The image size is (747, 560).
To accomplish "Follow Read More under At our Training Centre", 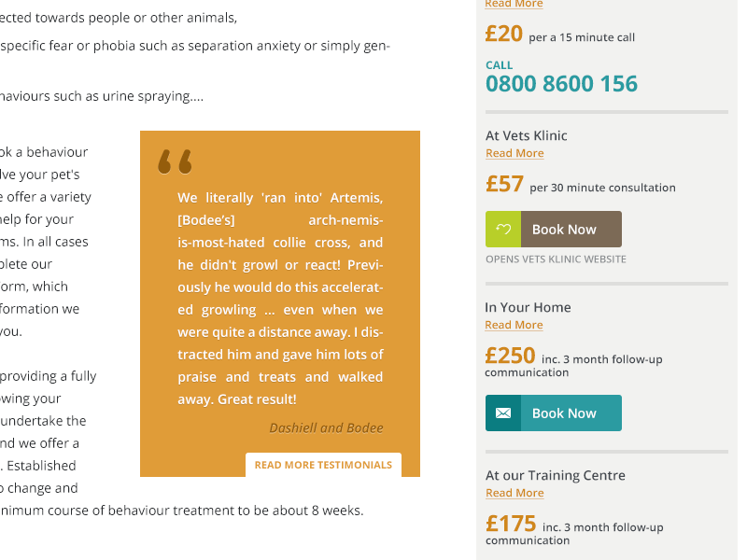I will tap(514, 493).
